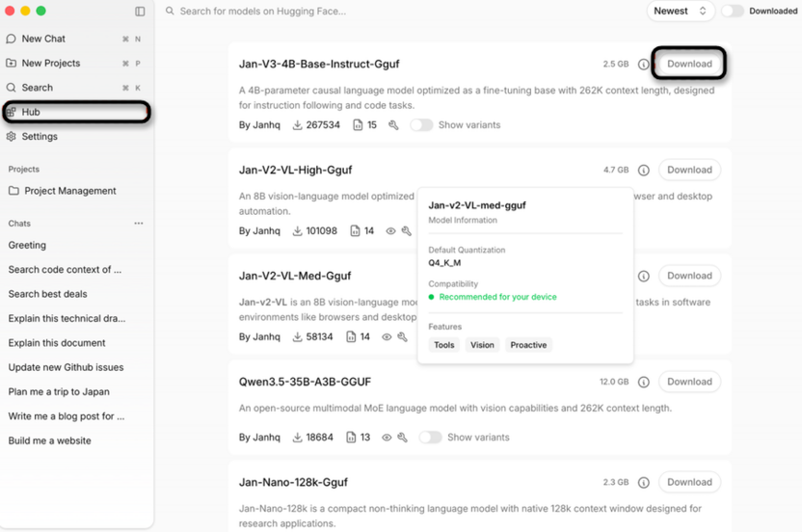Viewport: 802px width, 532px height.
Task: Open Settings label in the sidebar
Action: tap(40, 136)
